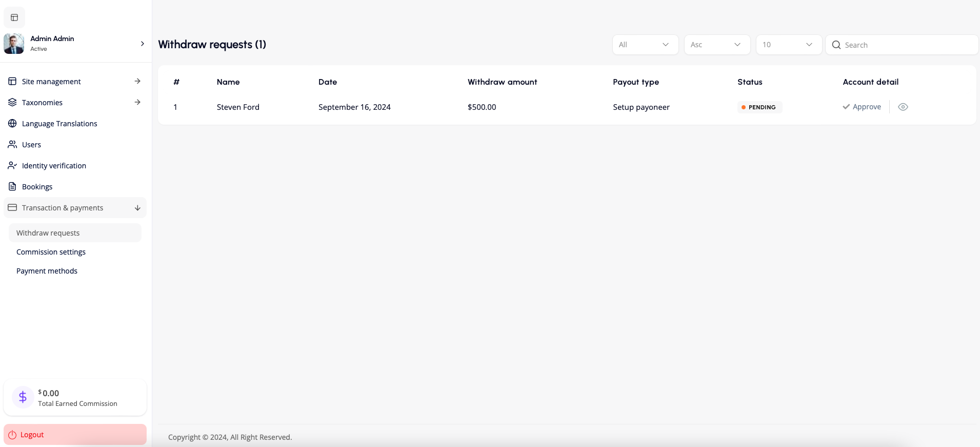Screen dimensions: 980x447
Task: Click the Taxonomies layers icon
Action: (x=12, y=103)
